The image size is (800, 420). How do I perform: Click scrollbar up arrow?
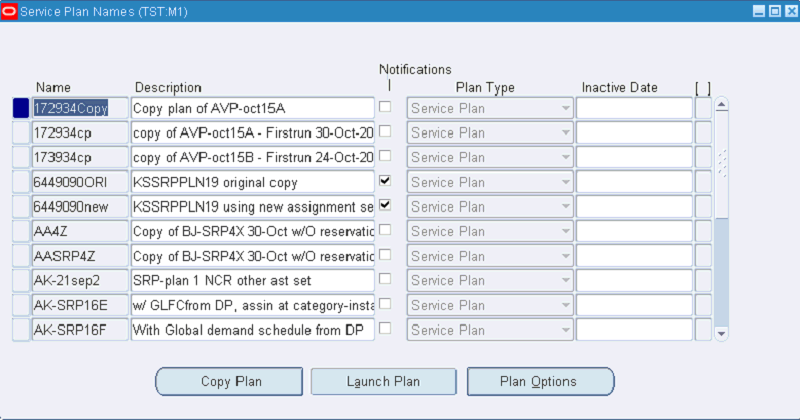click(721, 105)
